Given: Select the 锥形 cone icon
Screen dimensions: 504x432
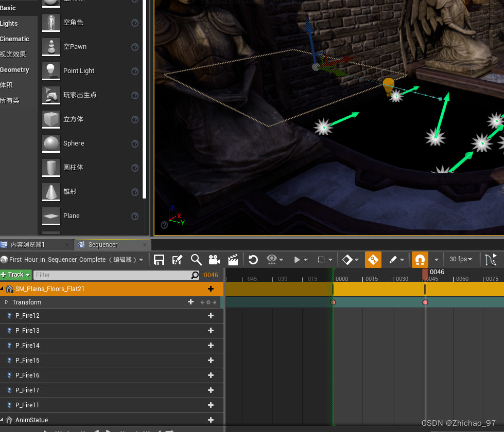Looking at the screenshot, I should 51,192.
